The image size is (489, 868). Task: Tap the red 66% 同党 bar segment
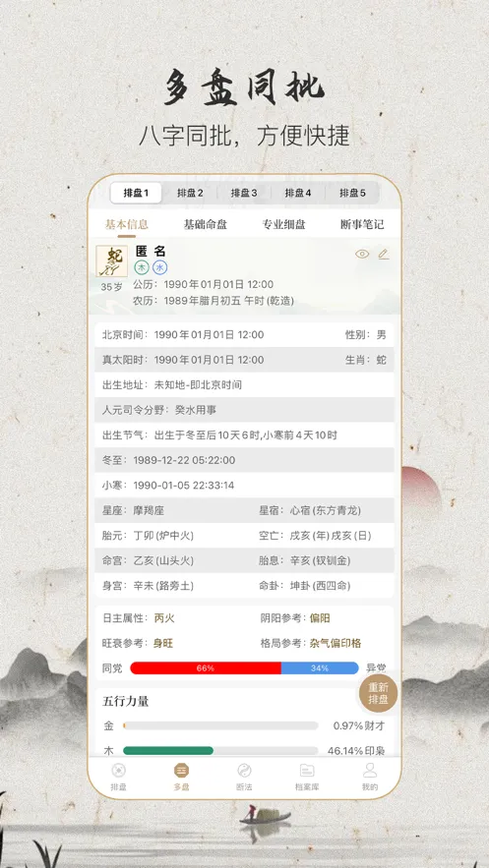tap(206, 668)
